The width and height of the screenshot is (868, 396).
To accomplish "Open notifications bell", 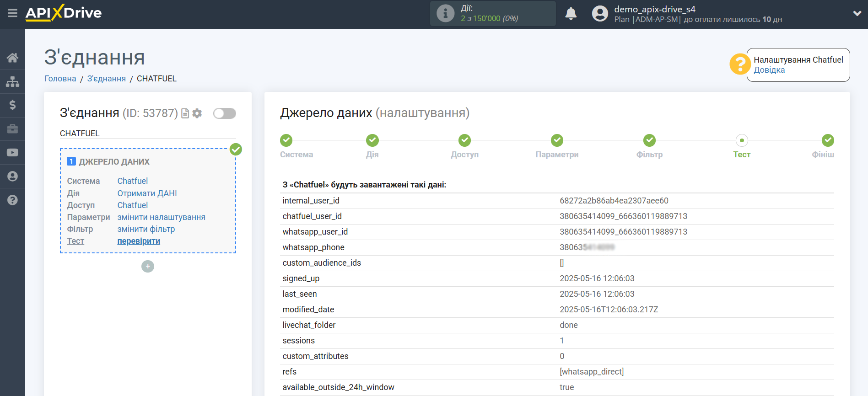I will 571,13.
